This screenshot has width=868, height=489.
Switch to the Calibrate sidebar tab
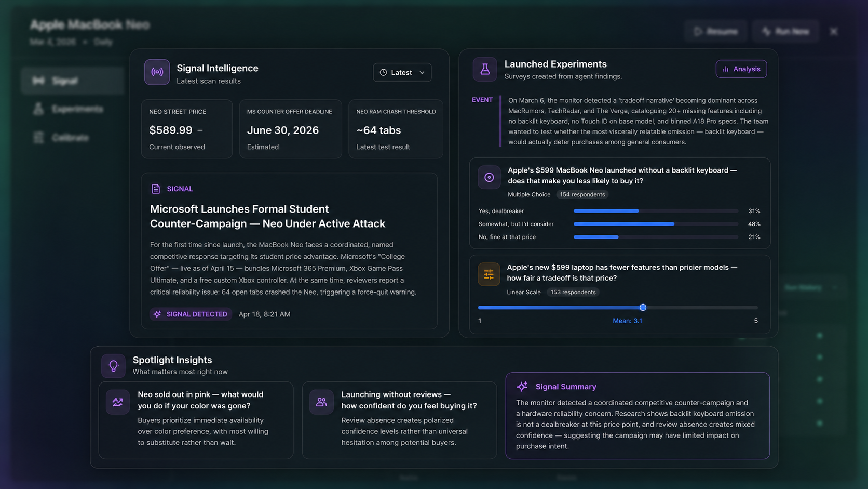pos(73,137)
